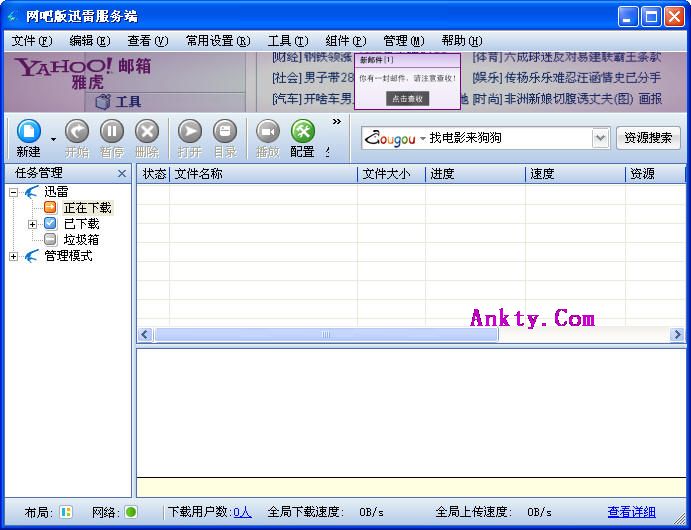The height and width of the screenshot is (530, 691).
Task: Expand the toolbar overflow chevron »
Action: click(337, 122)
